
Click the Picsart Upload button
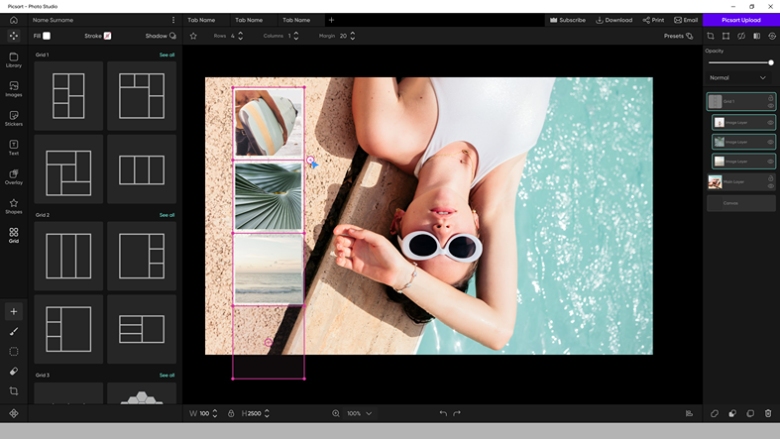pos(741,20)
